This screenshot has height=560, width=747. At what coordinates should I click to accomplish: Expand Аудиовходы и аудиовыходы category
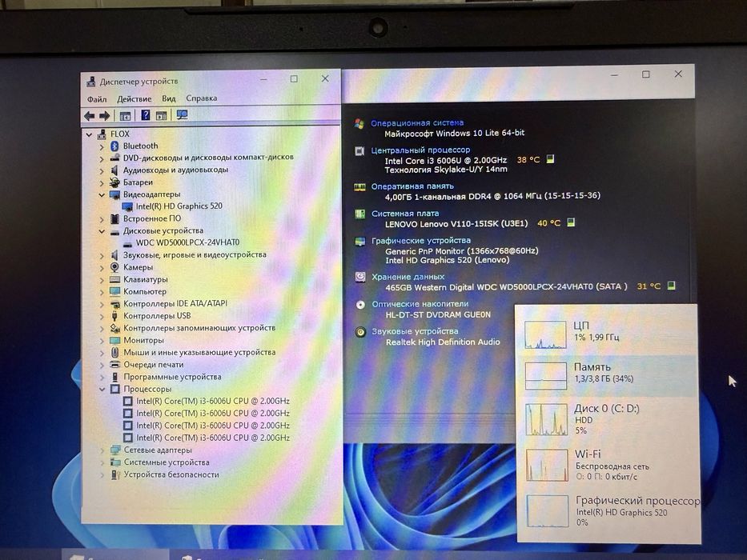[x=102, y=171]
